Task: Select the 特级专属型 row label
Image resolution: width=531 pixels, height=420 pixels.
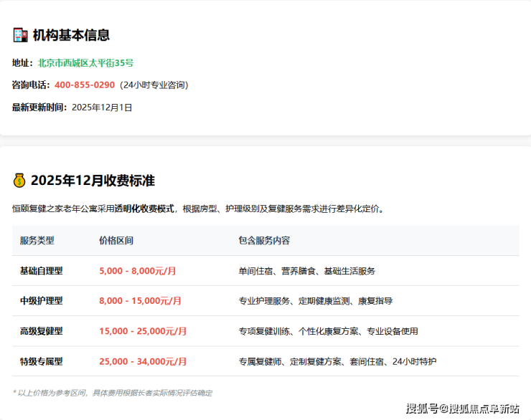Action: tap(42, 361)
